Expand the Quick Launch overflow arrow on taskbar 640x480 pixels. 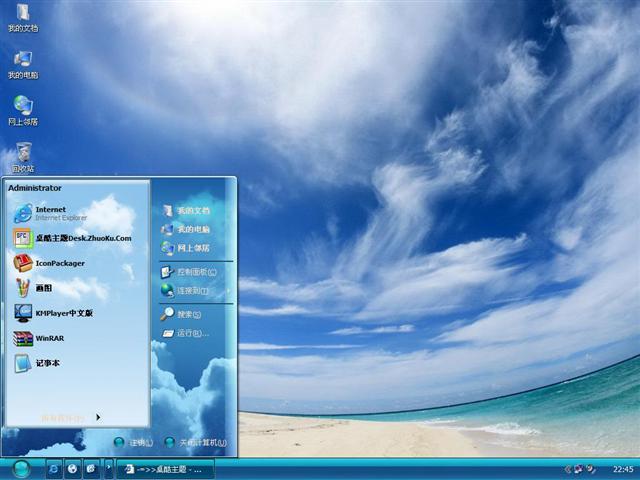(x=109, y=468)
